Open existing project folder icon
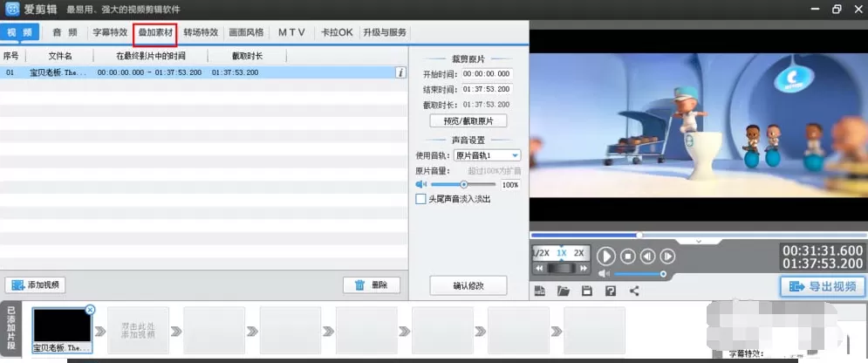This screenshot has width=868, height=363. (564, 291)
